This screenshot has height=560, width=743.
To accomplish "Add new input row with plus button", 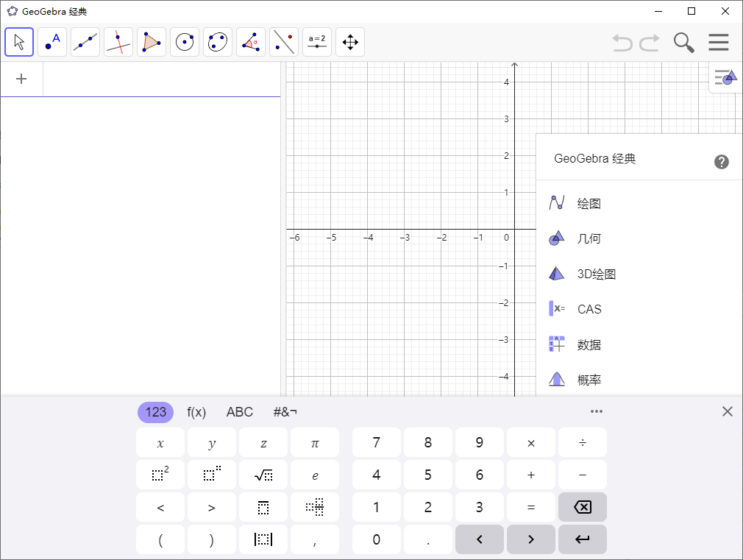I will pos(21,78).
